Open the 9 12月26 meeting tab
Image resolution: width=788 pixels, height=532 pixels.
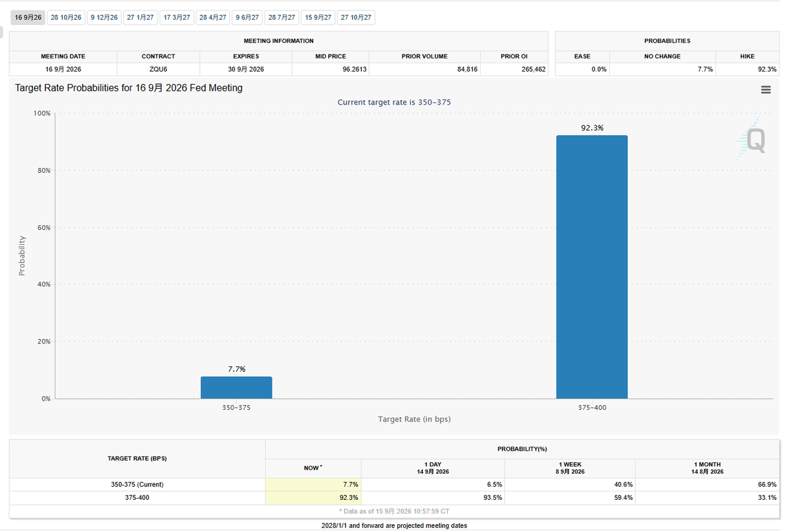(x=104, y=17)
